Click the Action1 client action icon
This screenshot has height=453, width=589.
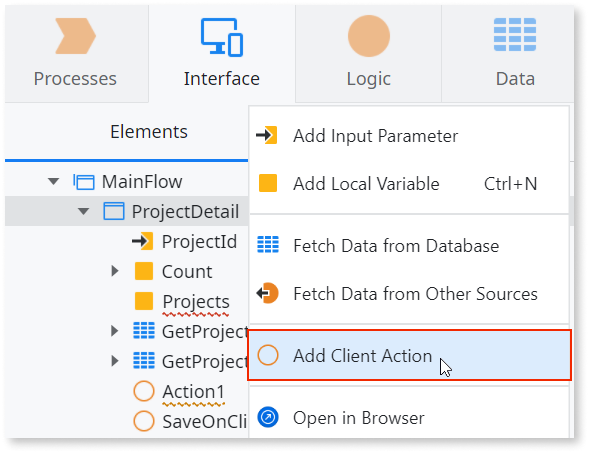[144, 391]
